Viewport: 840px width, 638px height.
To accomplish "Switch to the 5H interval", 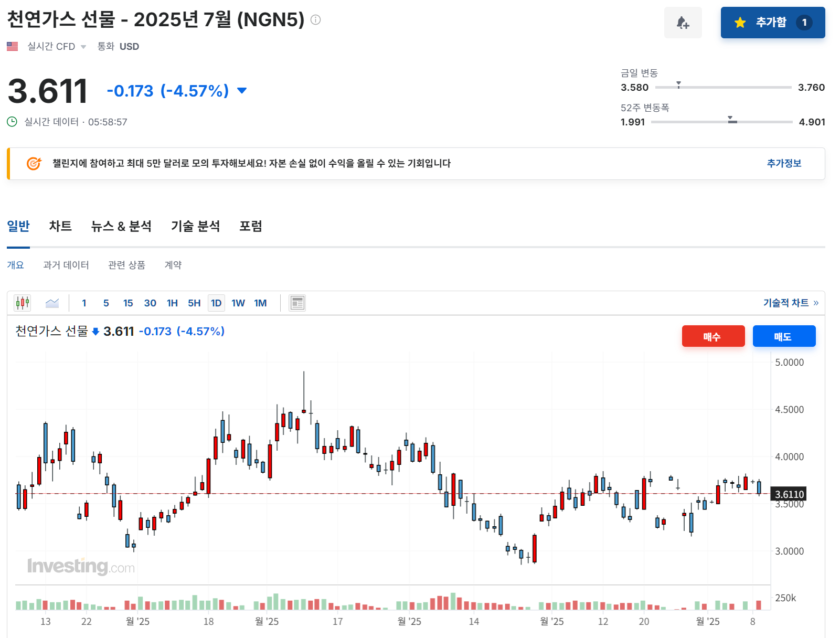I will [x=194, y=303].
